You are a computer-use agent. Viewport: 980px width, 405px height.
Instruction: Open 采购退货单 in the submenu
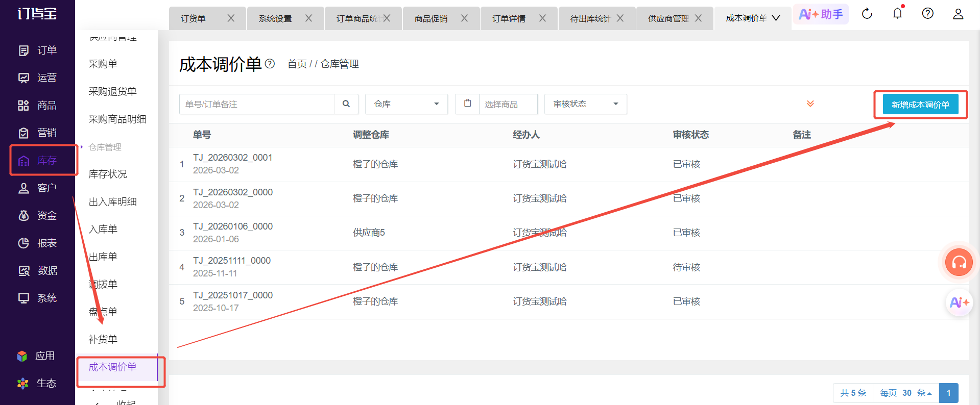click(x=112, y=91)
